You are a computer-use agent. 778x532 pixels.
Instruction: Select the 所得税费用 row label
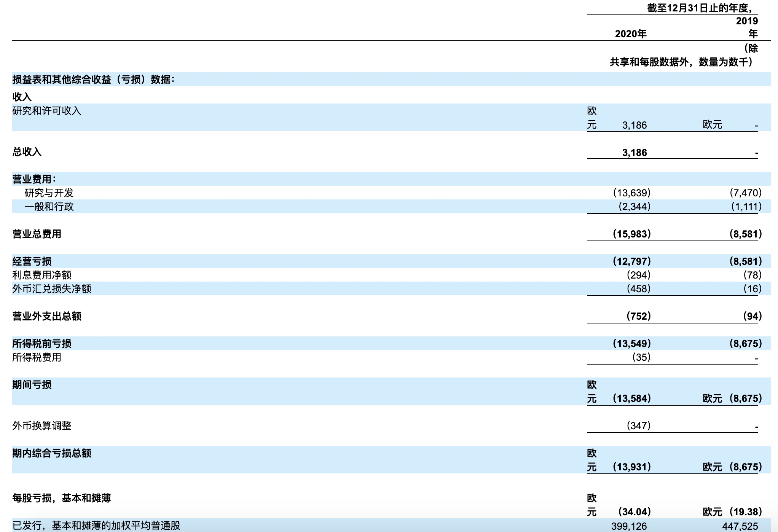tap(37, 357)
